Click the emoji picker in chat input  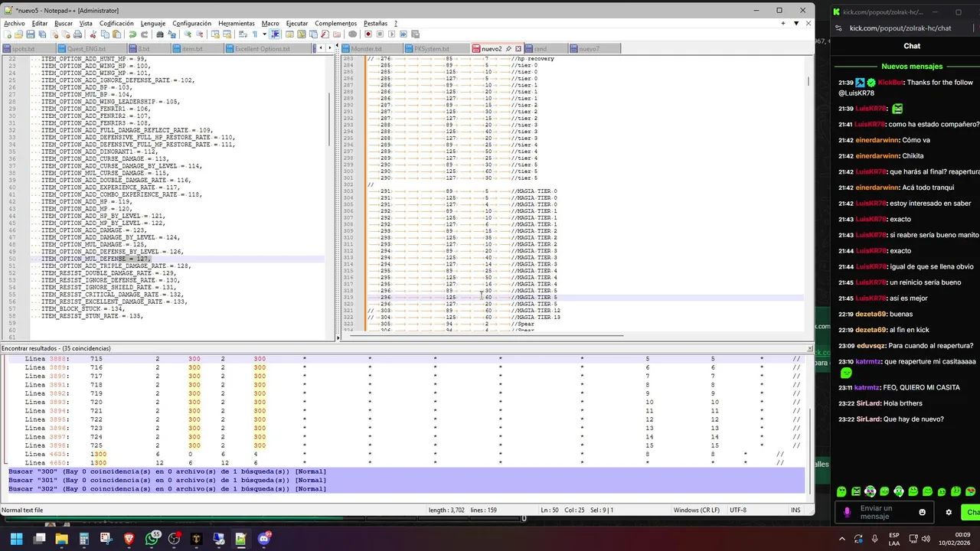tap(922, 512)
